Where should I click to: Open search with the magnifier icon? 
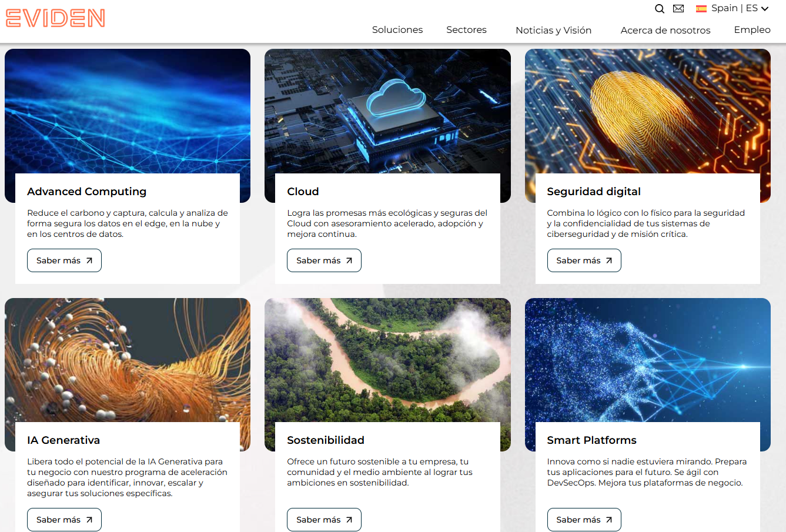coord(660,9)
